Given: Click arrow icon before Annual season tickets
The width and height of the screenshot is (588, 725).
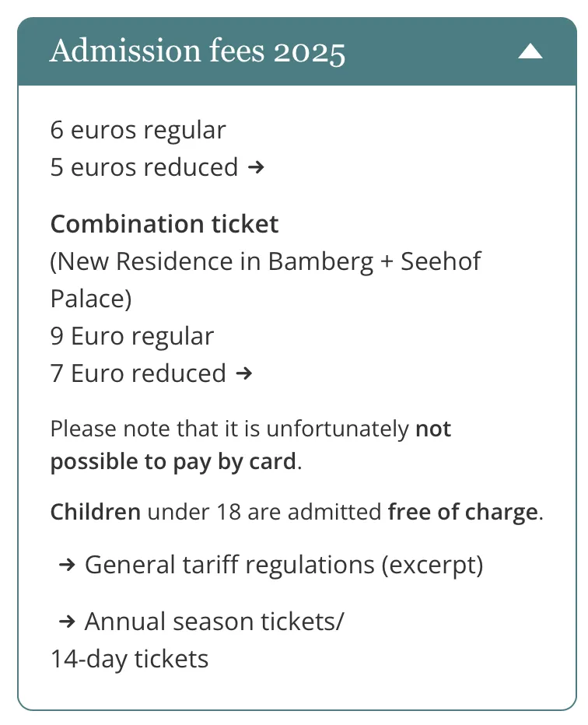Looking at the screenshot, I should pos(67,622).
